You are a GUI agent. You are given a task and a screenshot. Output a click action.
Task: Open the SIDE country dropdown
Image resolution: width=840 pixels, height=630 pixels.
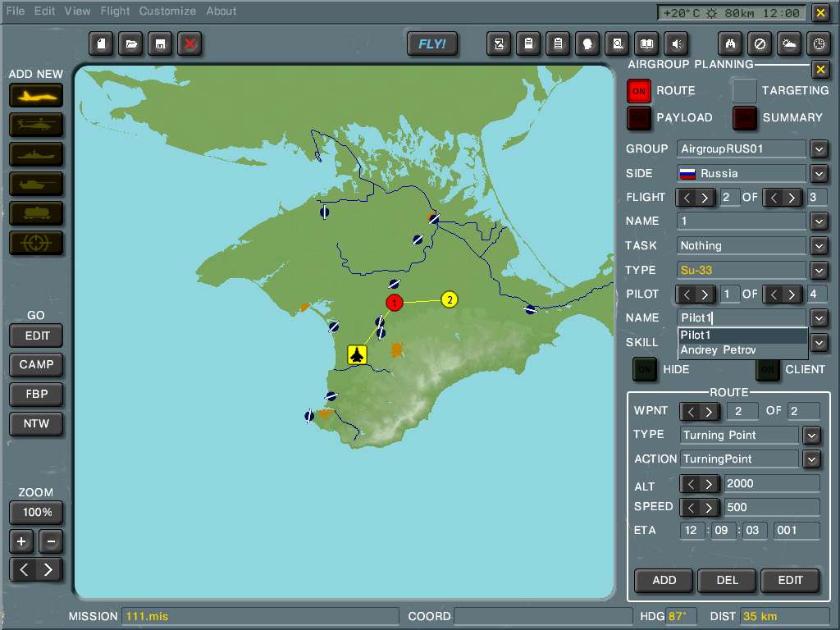819,174
